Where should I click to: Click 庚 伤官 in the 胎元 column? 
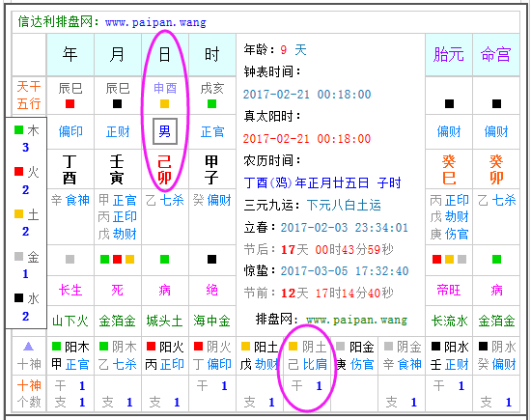tap(449, 234)
